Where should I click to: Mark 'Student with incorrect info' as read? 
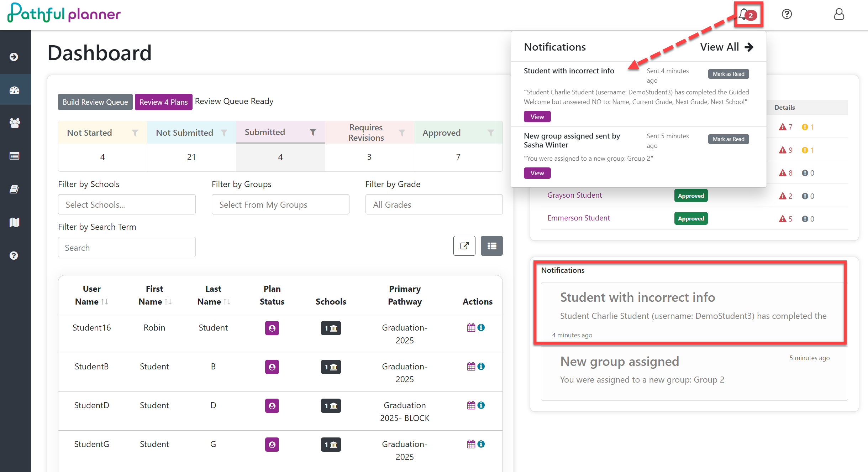pyautogui.click(x=728, y=74)
